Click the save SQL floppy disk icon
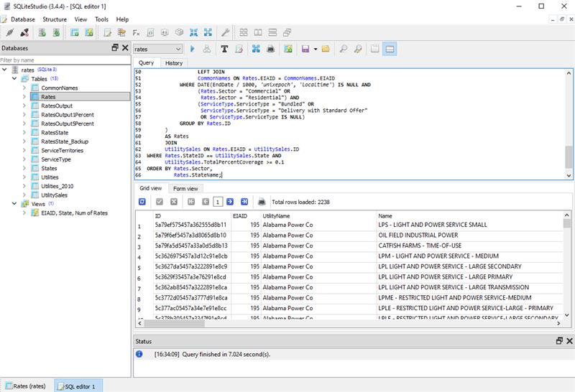Screen dimensions: 575x392 click(305, 49)
